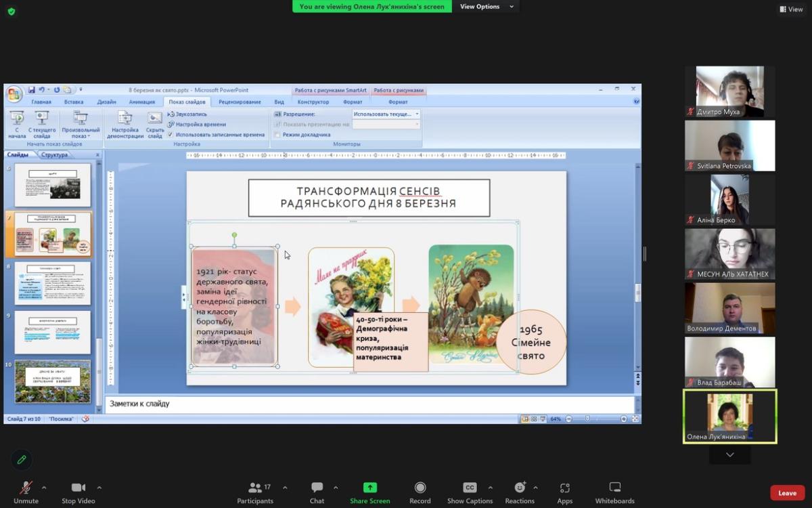This screenshot has height=508, width=812.
Task: Customize quick access toolbar dropdown arrow
Action: [81, 89]
